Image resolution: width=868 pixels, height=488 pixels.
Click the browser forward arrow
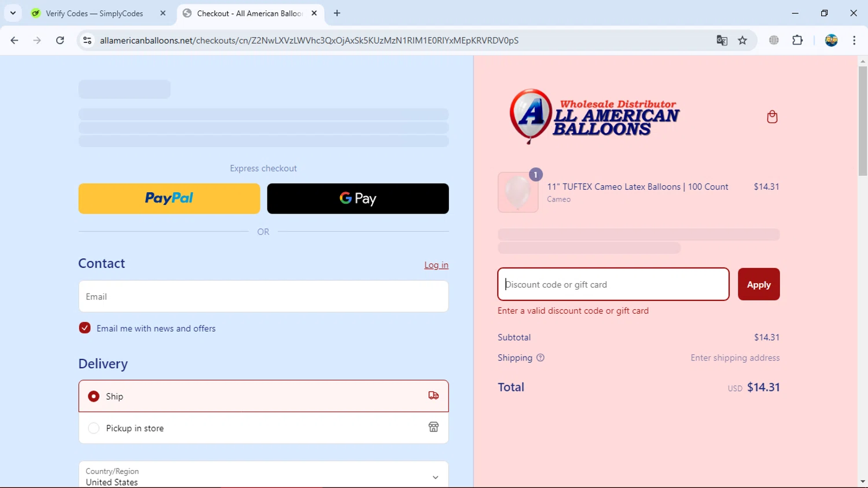37,41
